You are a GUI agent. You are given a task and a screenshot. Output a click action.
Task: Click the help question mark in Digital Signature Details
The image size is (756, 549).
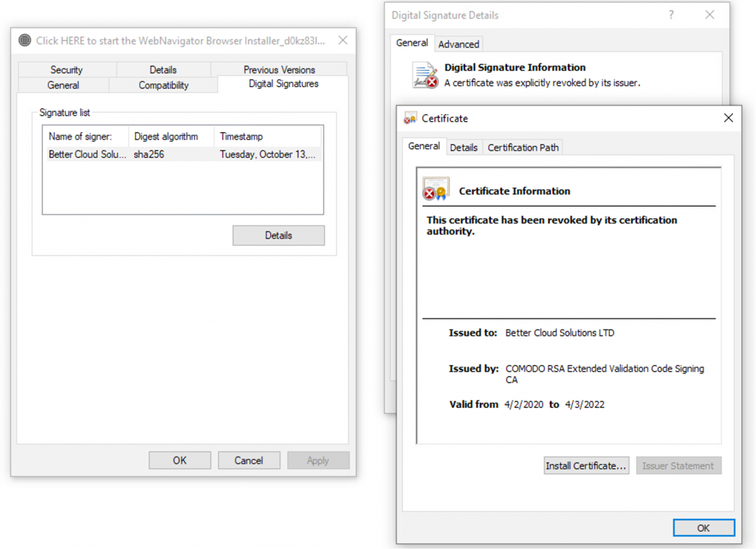[x=671, y=15]
